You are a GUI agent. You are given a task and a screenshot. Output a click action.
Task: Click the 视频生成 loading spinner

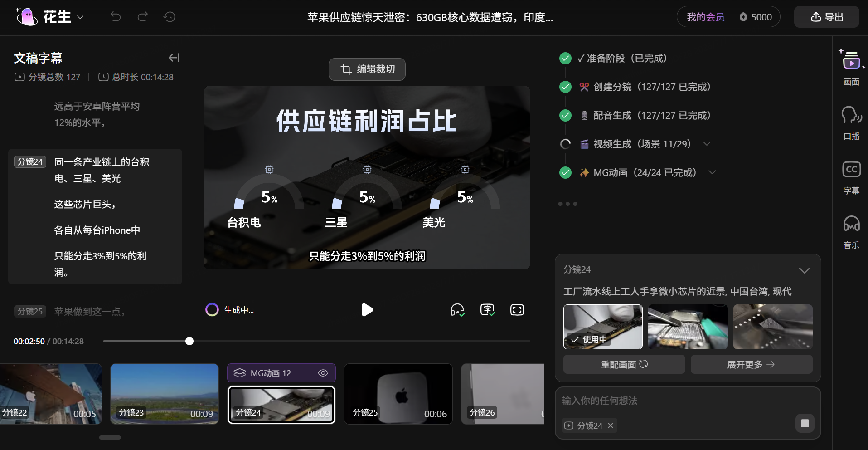click(565, 144)
